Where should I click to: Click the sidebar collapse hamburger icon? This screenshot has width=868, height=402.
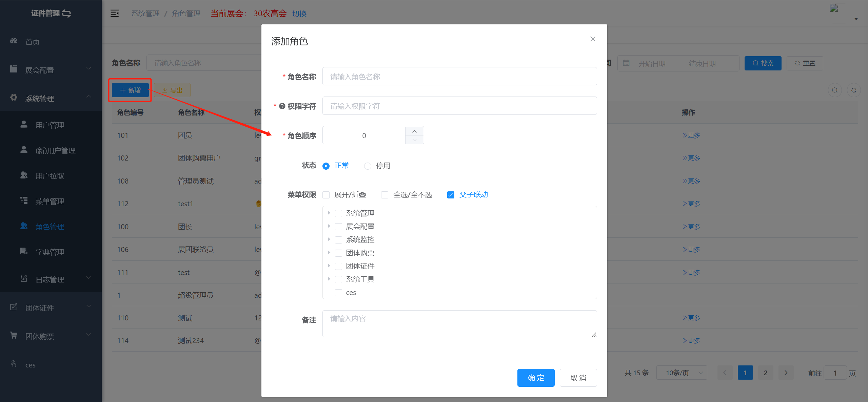pyautogui.click(x=115, y=14)
